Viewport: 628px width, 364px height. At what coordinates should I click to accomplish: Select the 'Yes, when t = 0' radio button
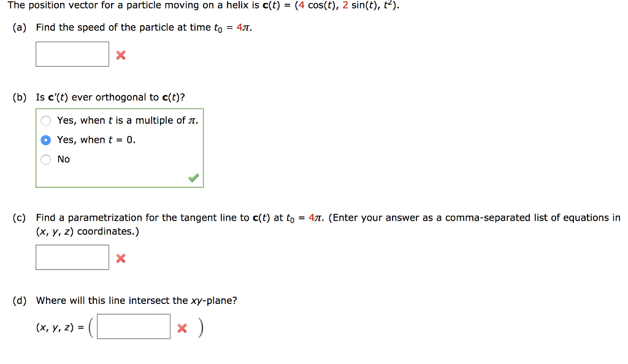coord(45,140)
